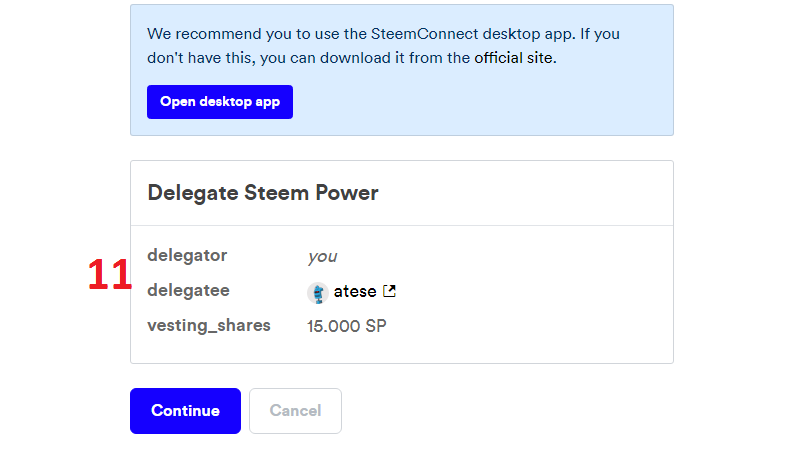The height and width of the screenshot is (475, 785).
Task: Select the delegator field label
Action: pyautogui.click(x=187, y=255)
